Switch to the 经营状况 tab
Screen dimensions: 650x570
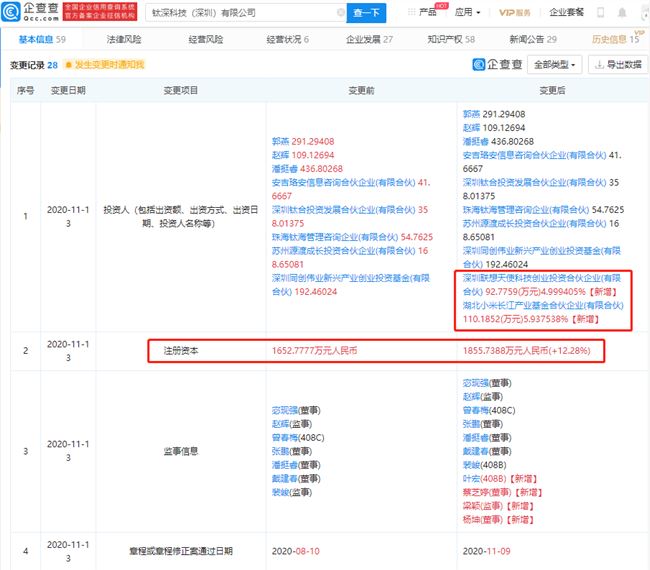287,39
